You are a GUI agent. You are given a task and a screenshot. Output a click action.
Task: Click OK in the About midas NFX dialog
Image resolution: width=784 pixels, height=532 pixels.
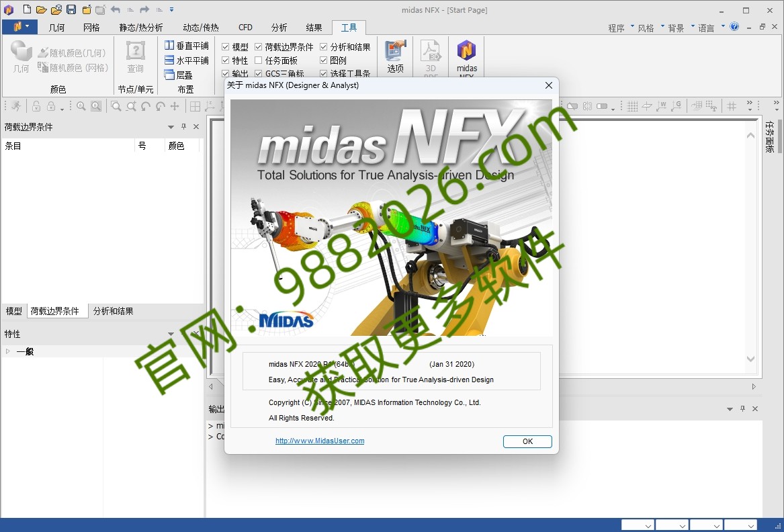click(x=527, y=441)
